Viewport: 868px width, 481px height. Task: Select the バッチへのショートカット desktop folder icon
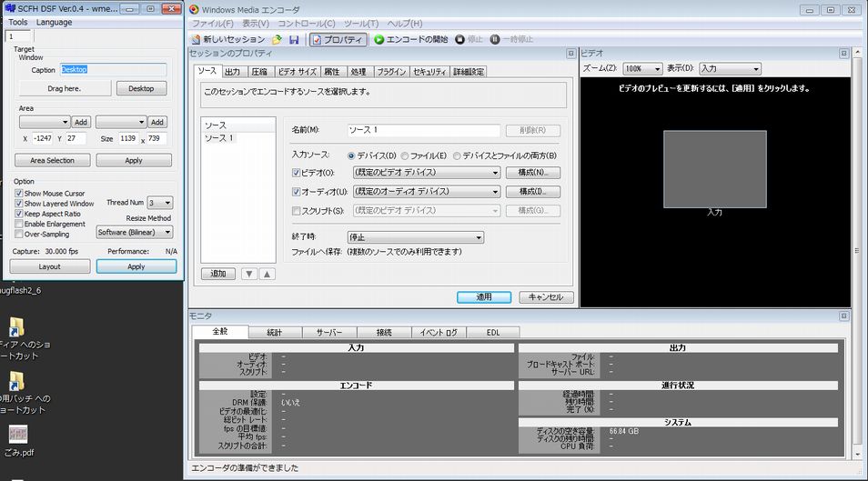[16, 381]
